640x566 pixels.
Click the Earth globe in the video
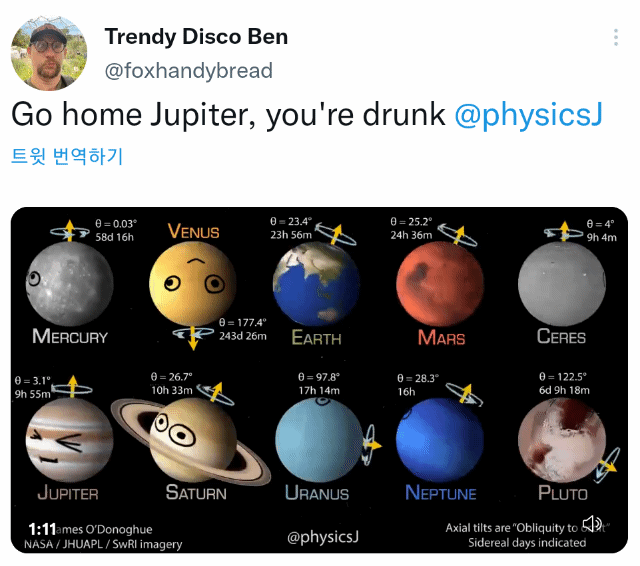(316, 282)
